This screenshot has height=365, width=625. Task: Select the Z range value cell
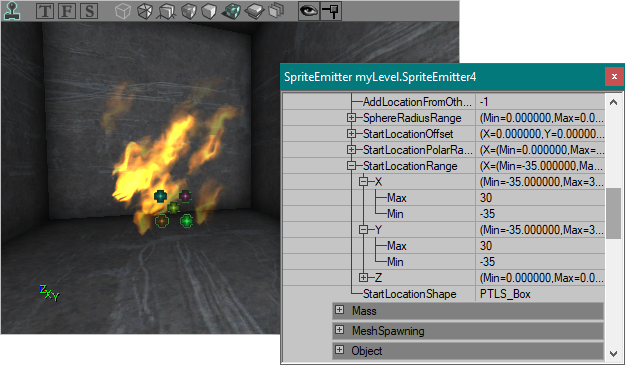pos(540,277)
